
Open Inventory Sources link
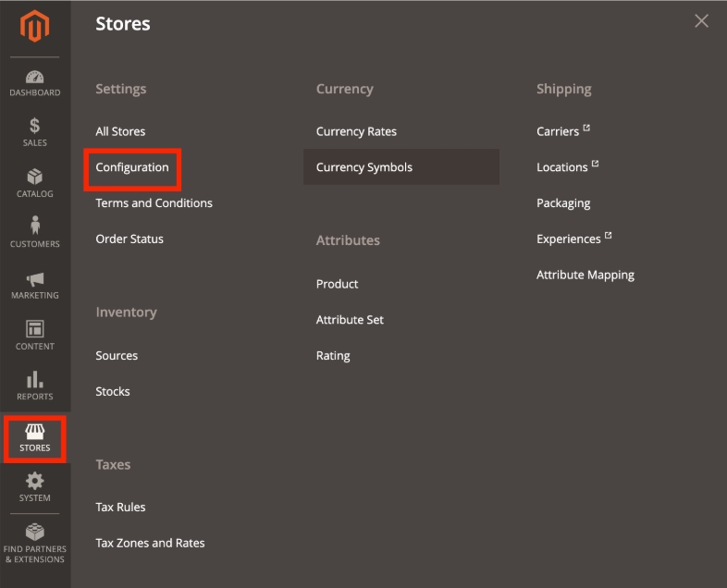click(117, 356)
